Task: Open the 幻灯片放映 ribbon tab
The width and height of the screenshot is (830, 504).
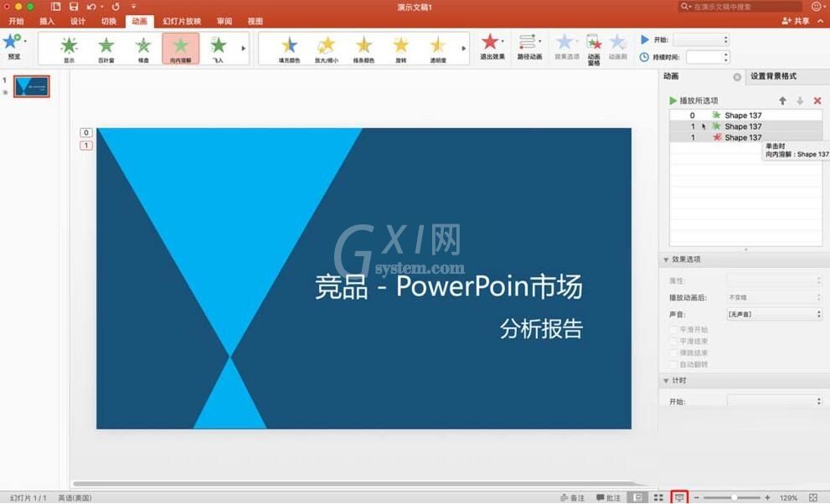Action: click(x=182, y=21)
